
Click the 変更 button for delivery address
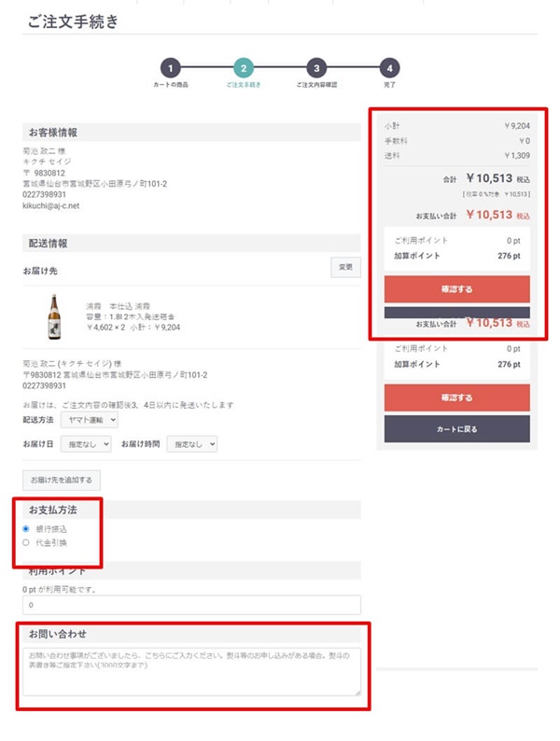pyautogui.click(x=345, y=268)
